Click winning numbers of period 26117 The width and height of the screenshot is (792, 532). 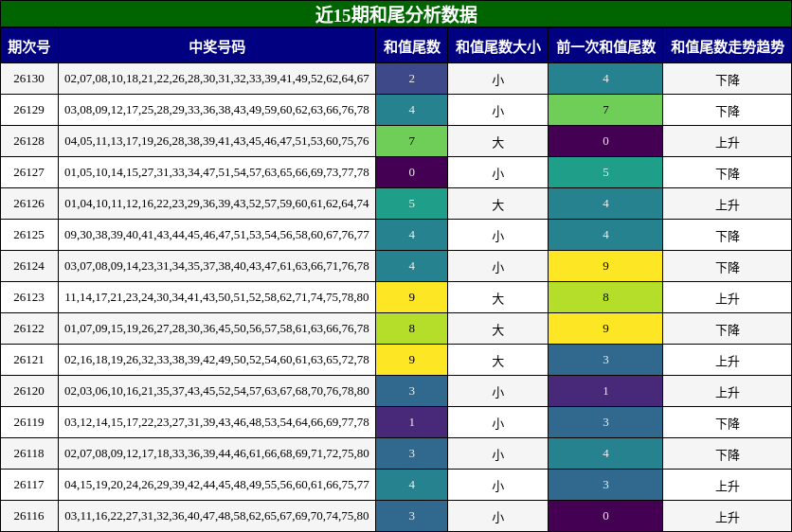(x=217, y=485)
